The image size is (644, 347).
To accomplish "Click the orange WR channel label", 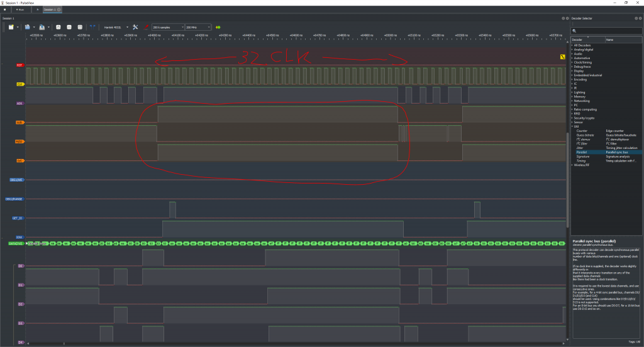I will (x=19, y=123).
